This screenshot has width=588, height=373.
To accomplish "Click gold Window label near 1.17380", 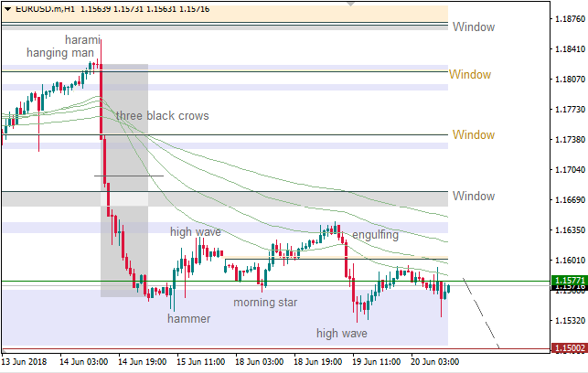I will point(473,135).
